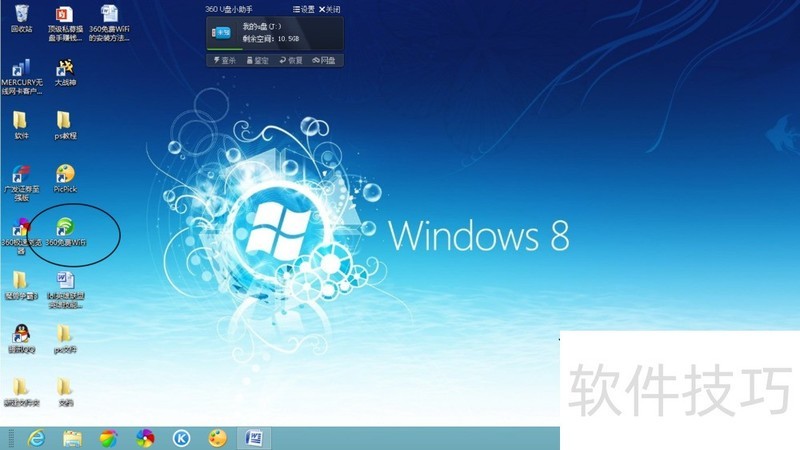Launch the 大战神 game shortcut
Viewport: 800px width, 450px height.
click(65, 73)
